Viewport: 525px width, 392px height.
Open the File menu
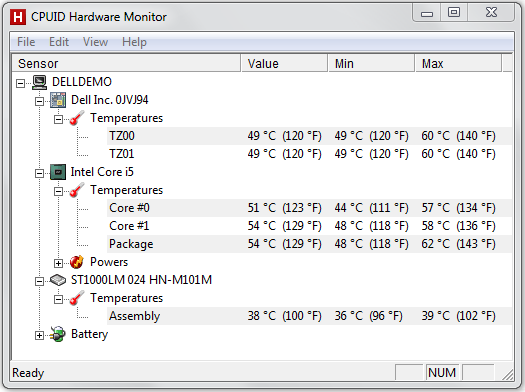tap(26, 42)
